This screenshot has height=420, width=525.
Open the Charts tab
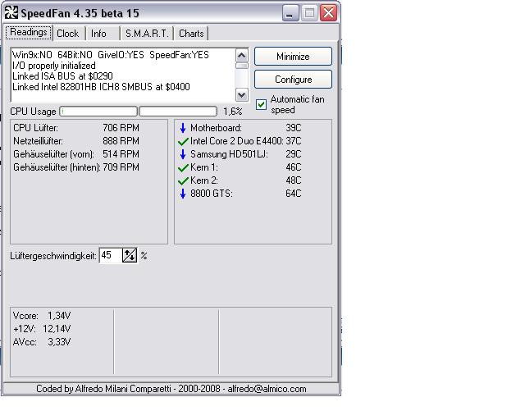(x=191, y=34)
